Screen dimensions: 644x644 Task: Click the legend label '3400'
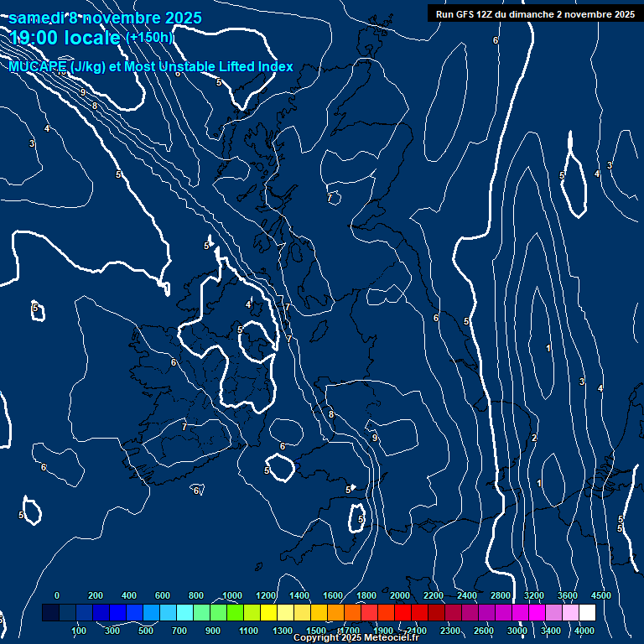click(x=551, y=631)
